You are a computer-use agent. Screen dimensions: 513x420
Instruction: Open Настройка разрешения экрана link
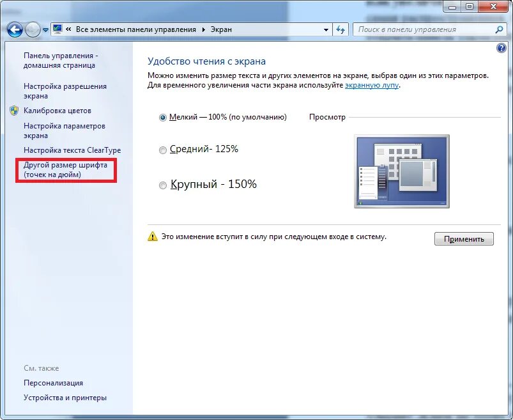coord(65,91)
